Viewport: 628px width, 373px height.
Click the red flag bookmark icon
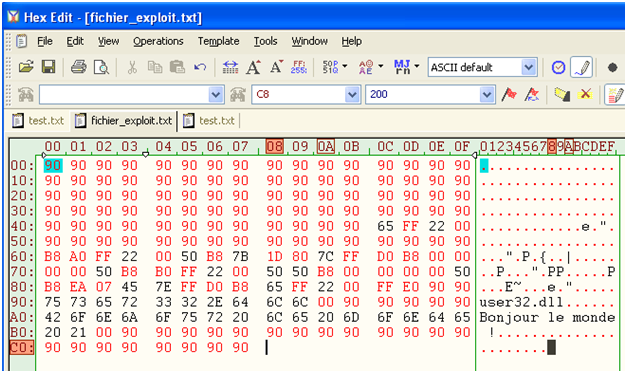click(x=509, y=95)
